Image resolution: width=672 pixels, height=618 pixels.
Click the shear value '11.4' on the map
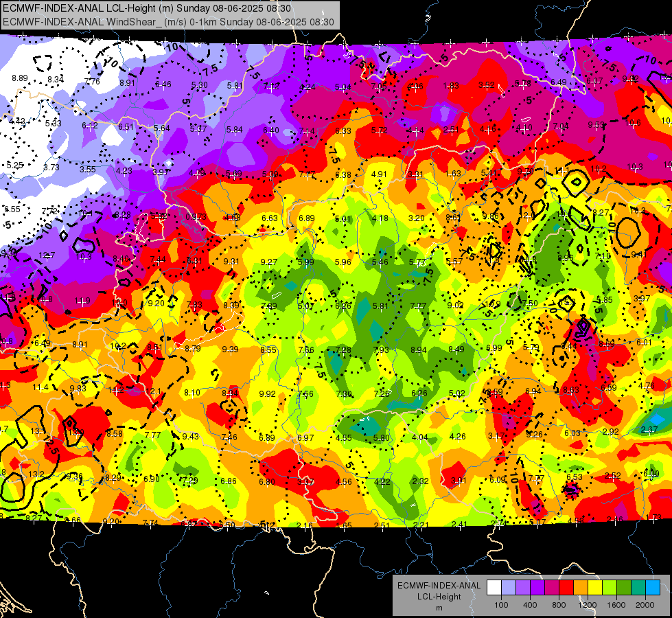(40, 387)
